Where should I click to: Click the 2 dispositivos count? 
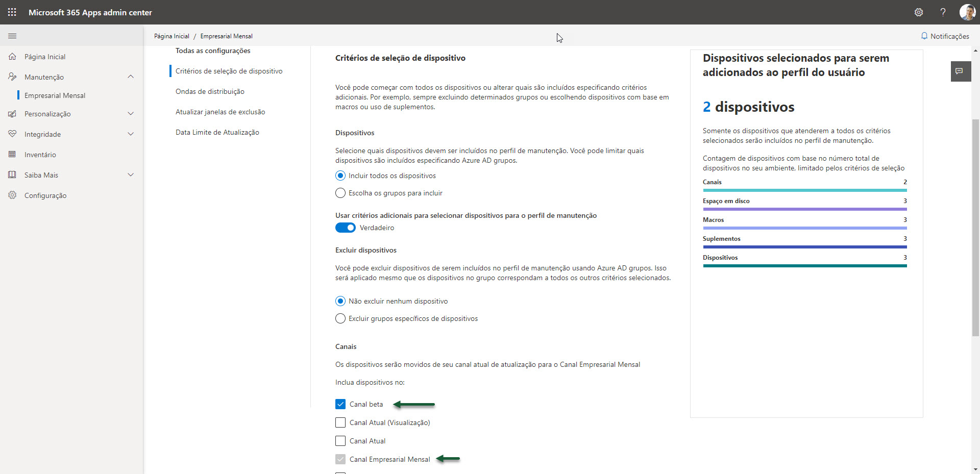pyautogui.click(x=748, y=107)
